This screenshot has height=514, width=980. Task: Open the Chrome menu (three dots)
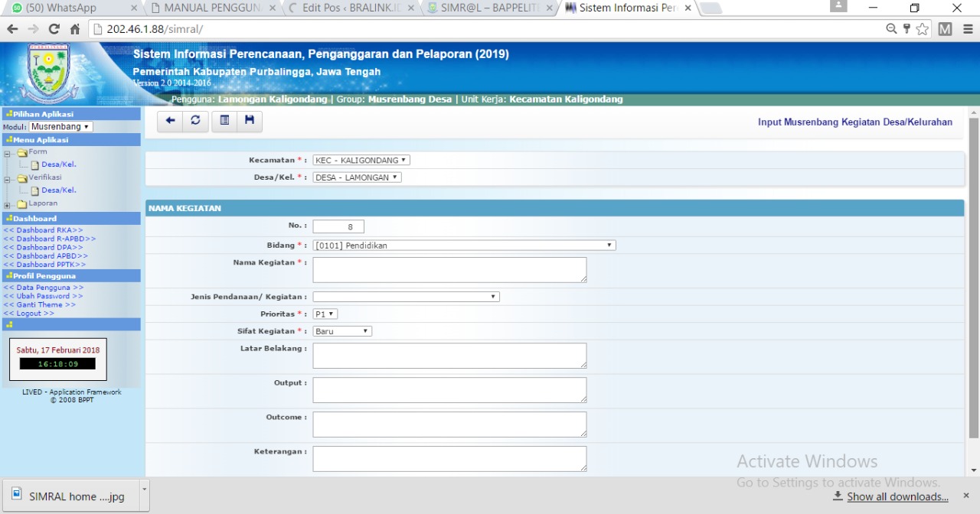point(968,29)
